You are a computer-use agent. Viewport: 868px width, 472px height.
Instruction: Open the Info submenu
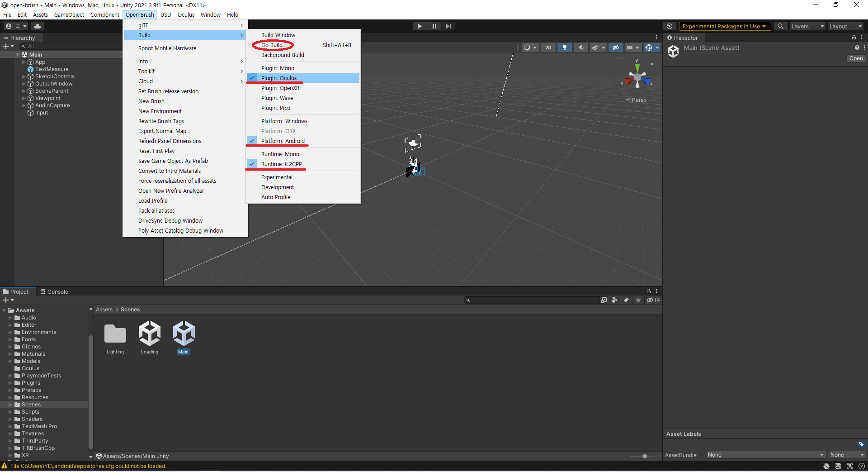tap(185, 62)
